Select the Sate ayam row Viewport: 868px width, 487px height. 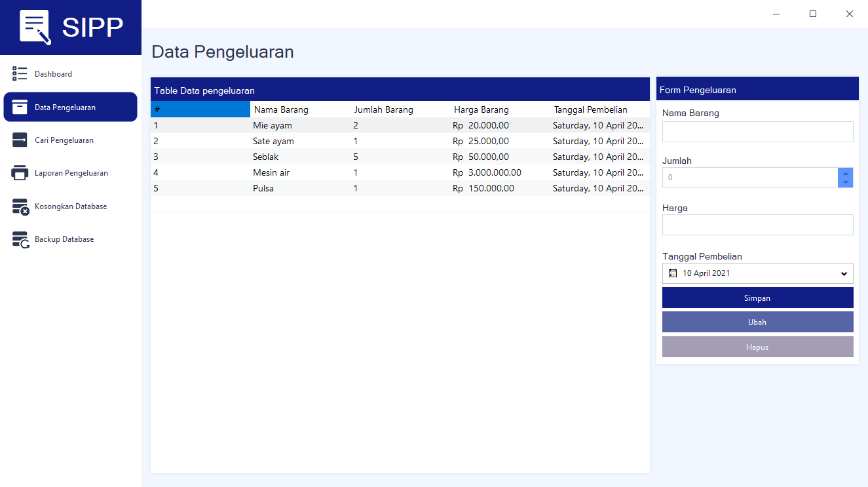[x=400, y=141]
